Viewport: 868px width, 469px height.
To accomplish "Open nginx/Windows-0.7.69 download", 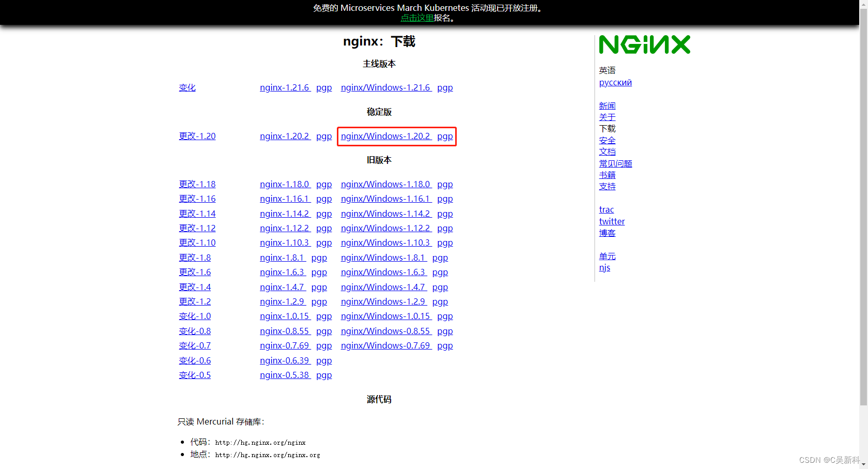I will [x=386, y=345].
